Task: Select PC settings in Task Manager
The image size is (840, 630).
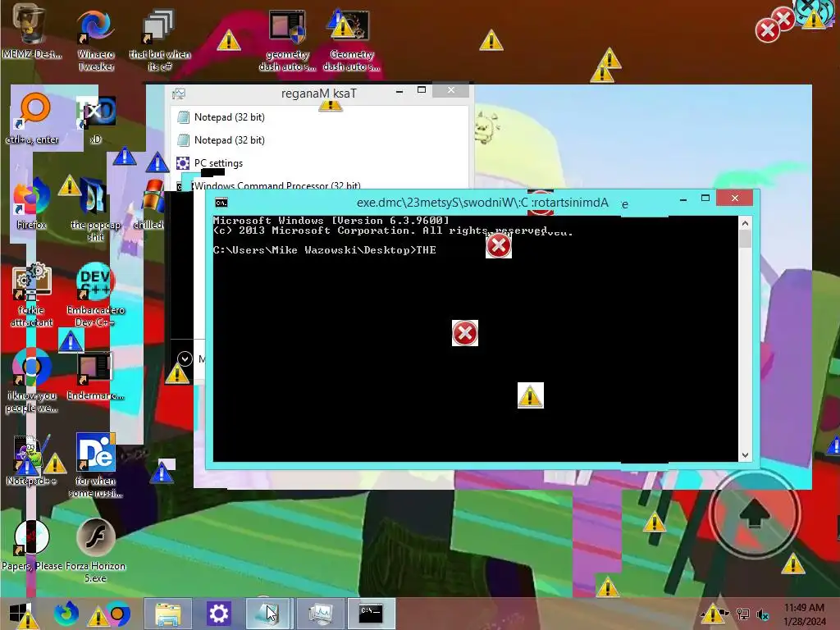Action: pos(319,163)
